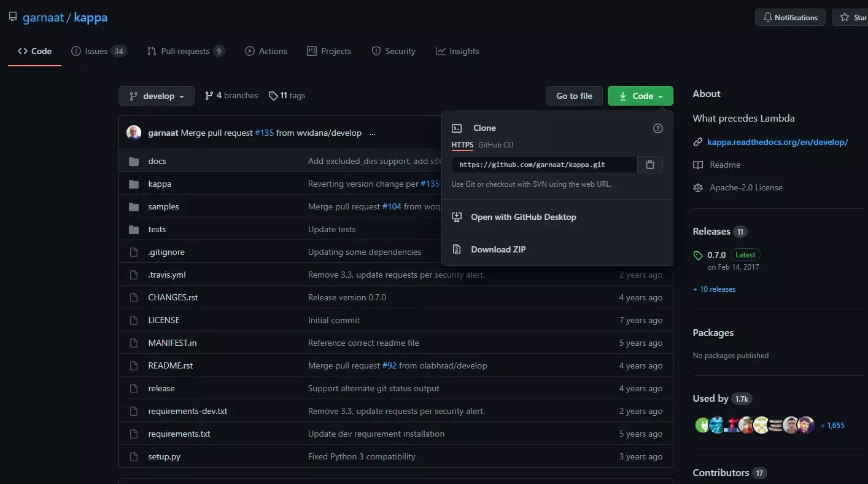The height and width of the screenshot is (484, 868).
Task: Open the Security tab
Action: pos(393,51)
